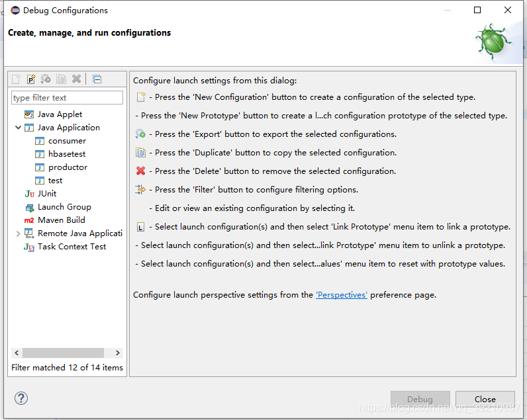
Task: Click the Close button
Action: 485,399
